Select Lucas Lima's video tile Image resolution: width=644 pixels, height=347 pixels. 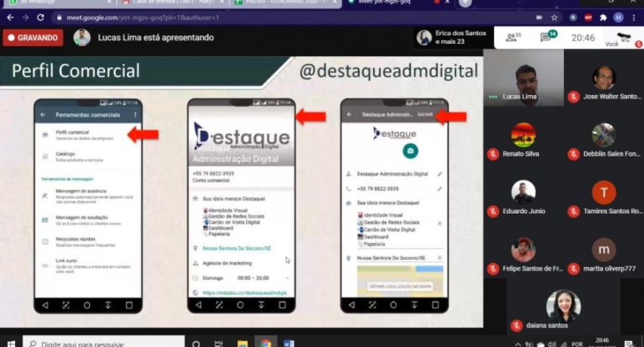[524, 78]
